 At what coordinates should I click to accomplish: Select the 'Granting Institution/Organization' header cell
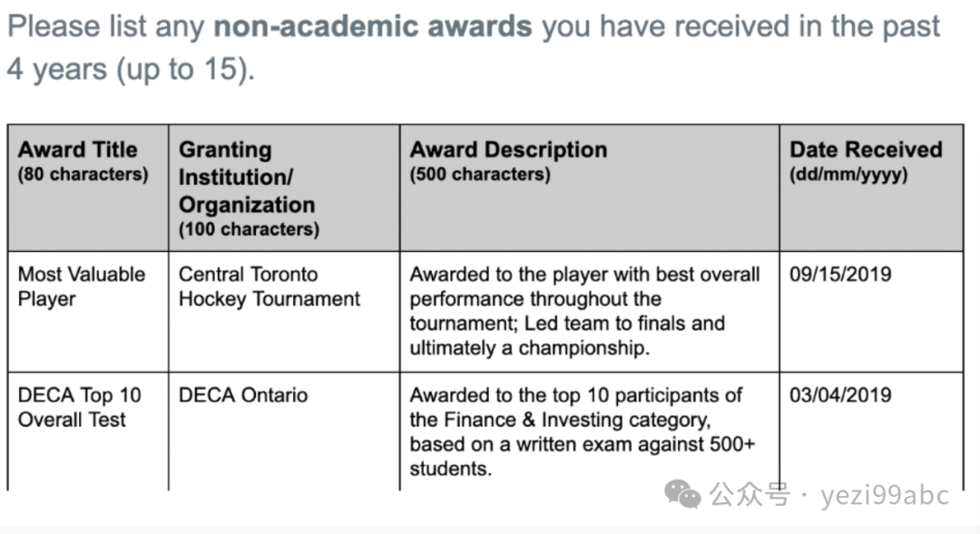point(284,188)
